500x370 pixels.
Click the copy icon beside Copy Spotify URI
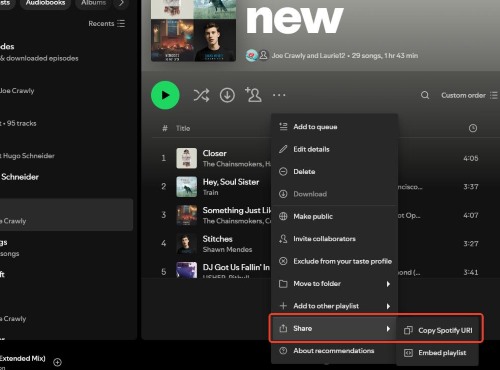[408, 330]
